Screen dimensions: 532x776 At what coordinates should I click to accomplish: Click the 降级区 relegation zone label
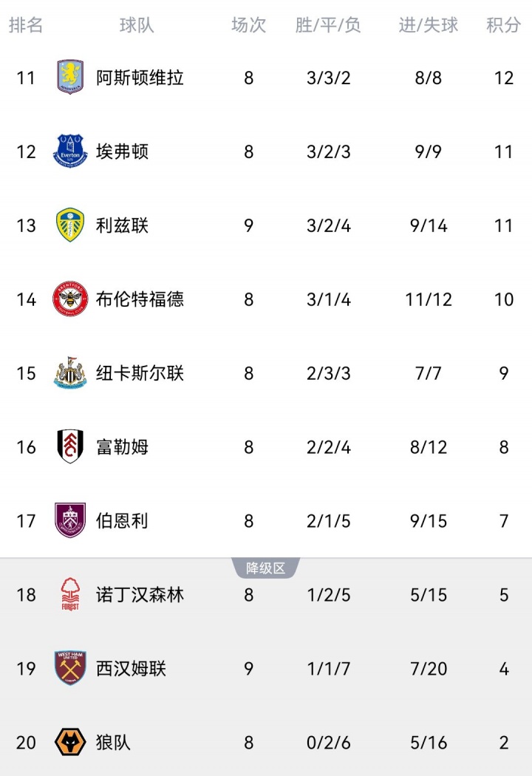click(265, 568)
